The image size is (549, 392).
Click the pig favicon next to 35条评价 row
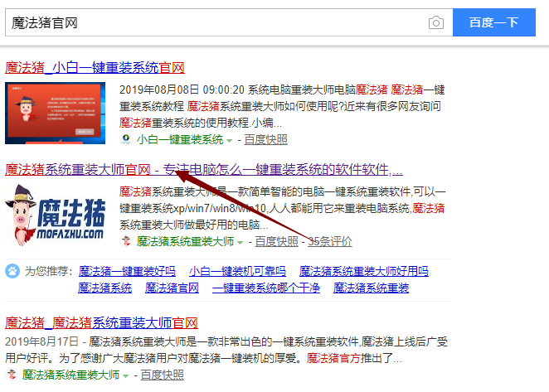click(x=126, y=241)
